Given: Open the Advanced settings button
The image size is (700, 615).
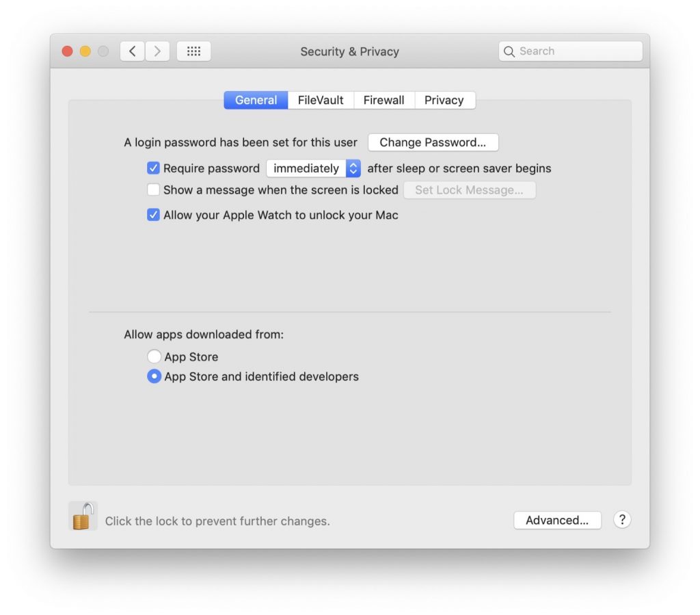Looking at the screenshot, I should tap(557, 521).
